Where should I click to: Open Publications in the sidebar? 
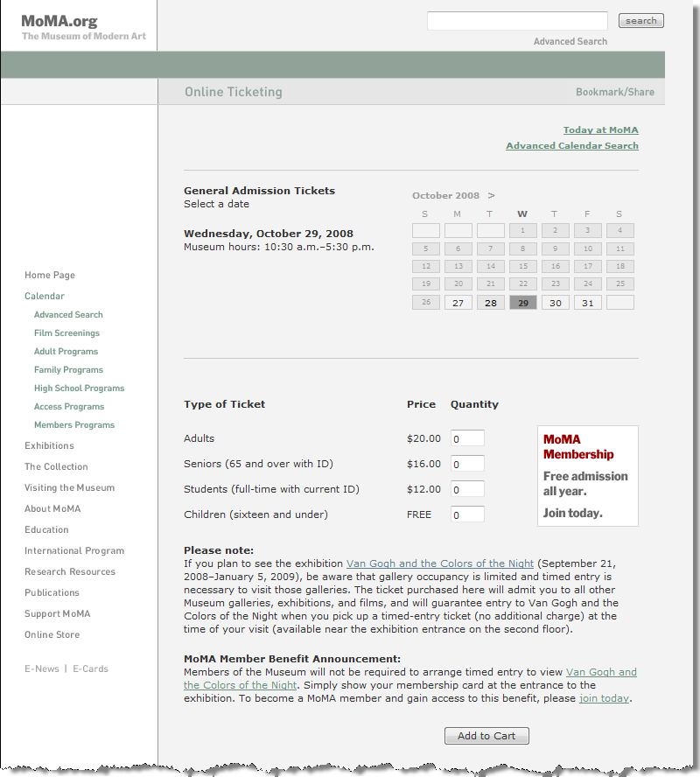(x=52, y=592)
